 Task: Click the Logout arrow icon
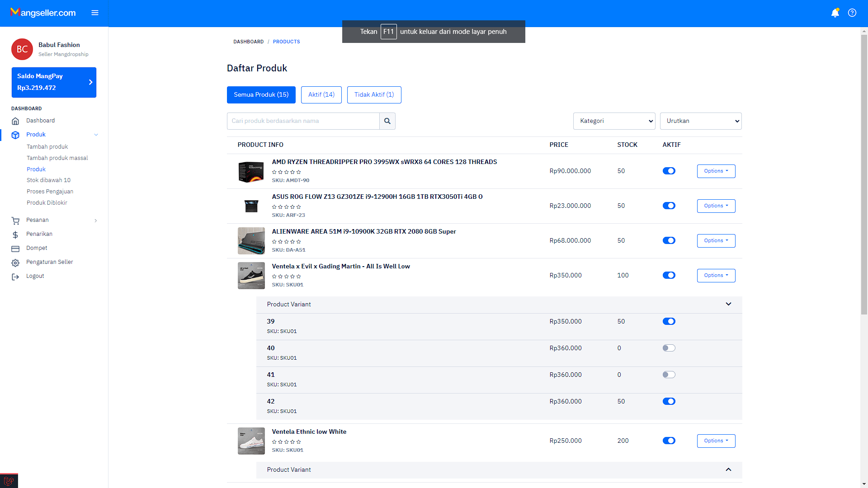click(15, 277)
